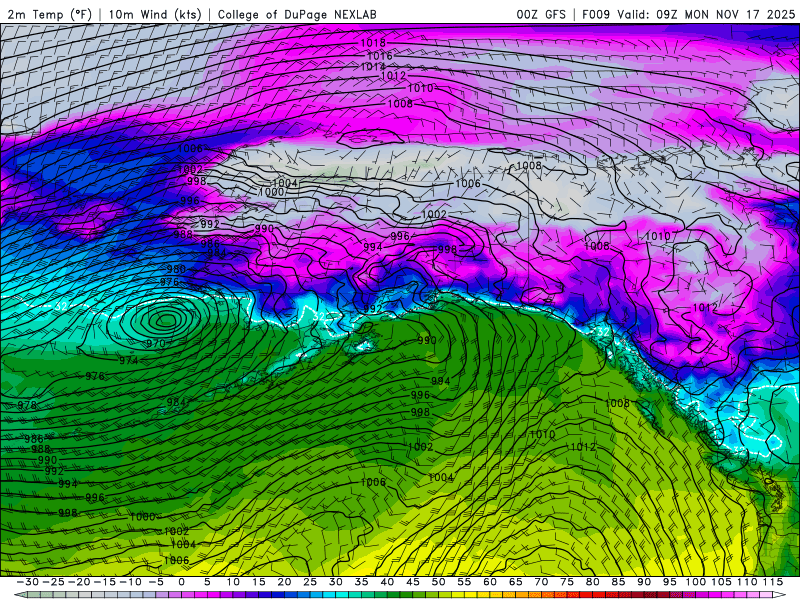Image resolution: width=800 pixels, height=600 pixels.
Task: Click the 75 value on the color scale
Action: [x=566, y=582]
